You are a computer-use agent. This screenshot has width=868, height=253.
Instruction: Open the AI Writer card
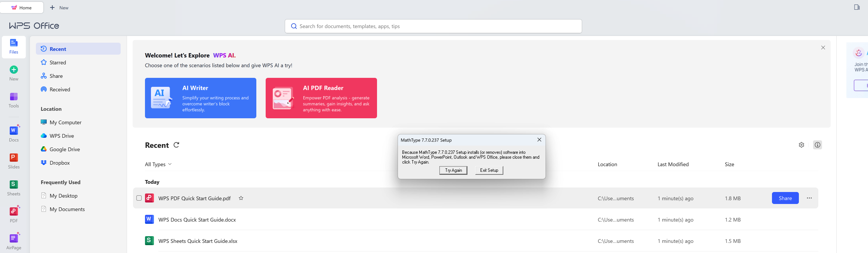click(201, 98)
